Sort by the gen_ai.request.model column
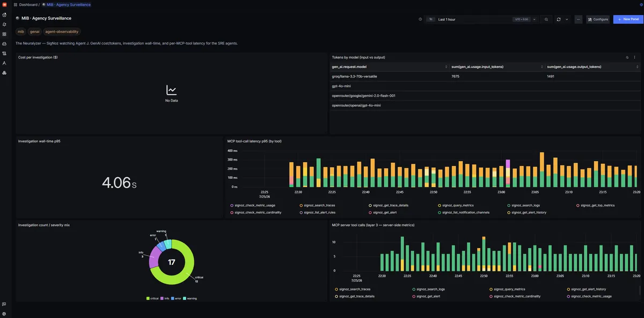The image size is (644, 318). 390,67
